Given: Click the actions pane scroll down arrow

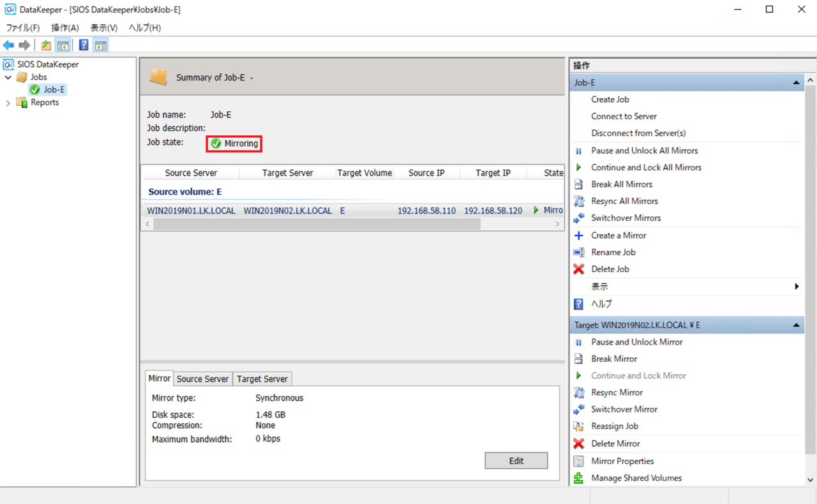Looking at the screenshot, I should coord(811,480).
